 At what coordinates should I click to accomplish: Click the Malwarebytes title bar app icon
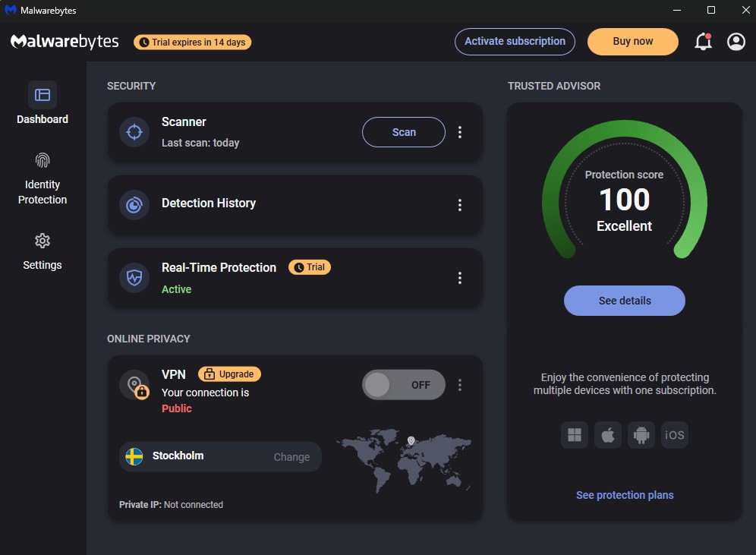point(10,10)
